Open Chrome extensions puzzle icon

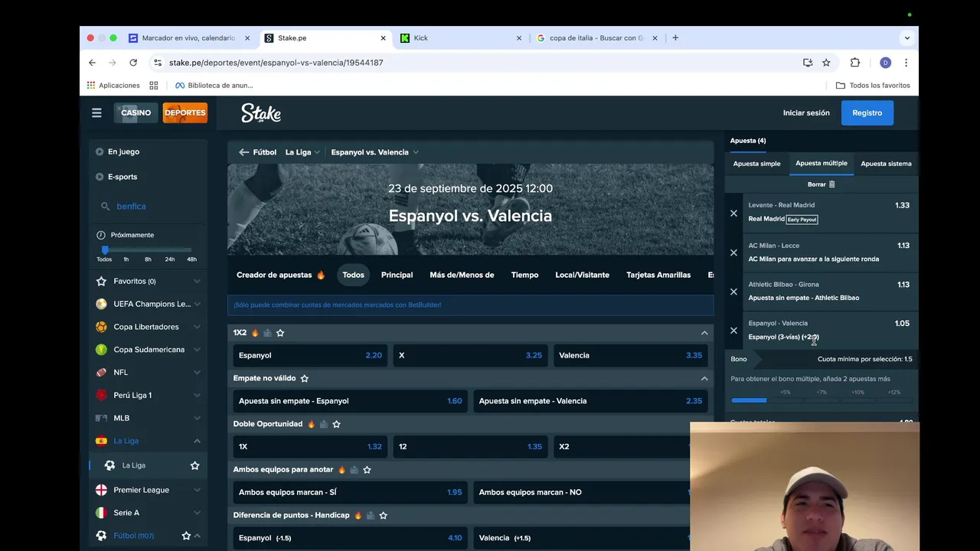[x=855, y=63]
